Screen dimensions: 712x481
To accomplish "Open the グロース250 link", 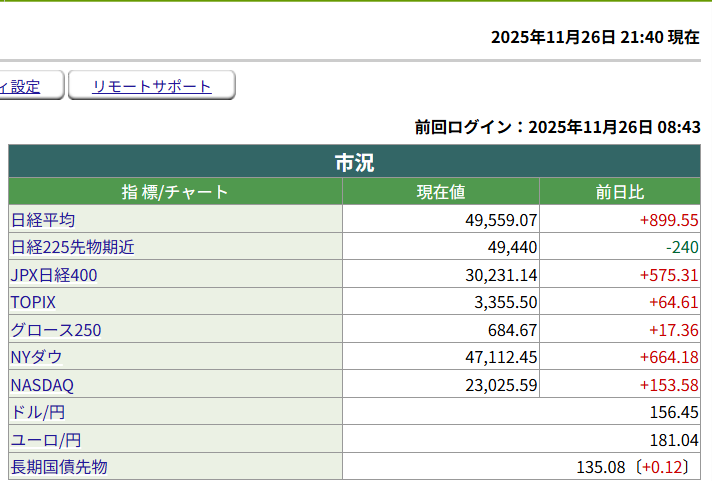I will click(56, 330).
